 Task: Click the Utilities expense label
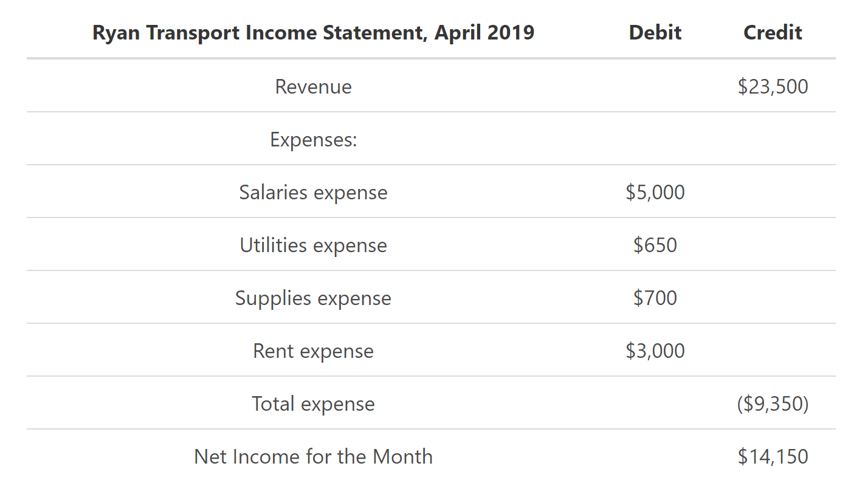pyautogui.click(x=313, y=245)
